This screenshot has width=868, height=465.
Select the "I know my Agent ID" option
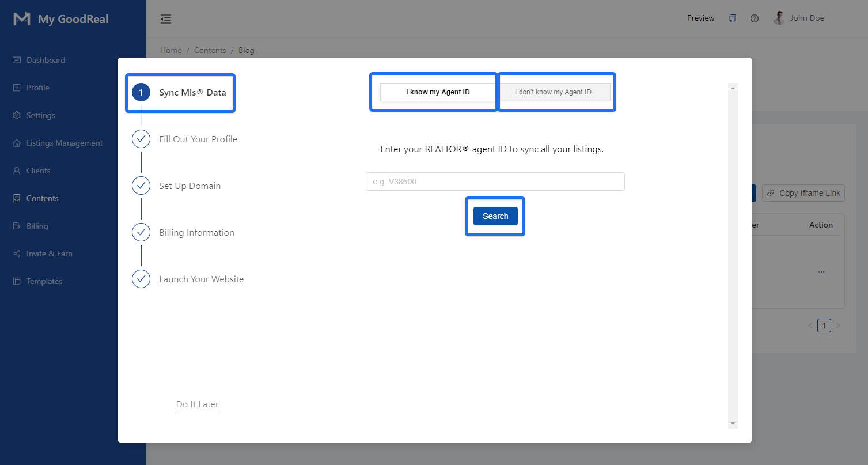438,92
